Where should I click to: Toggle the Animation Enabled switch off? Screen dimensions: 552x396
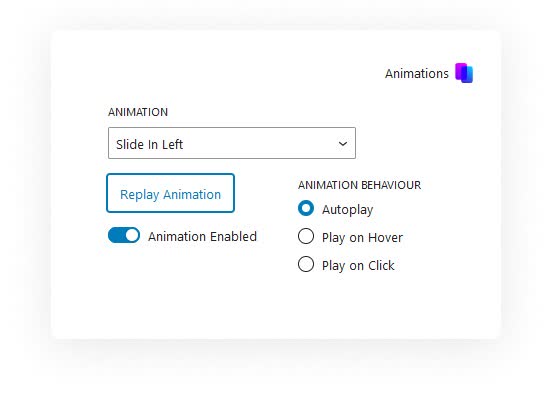tap(124, 235)
